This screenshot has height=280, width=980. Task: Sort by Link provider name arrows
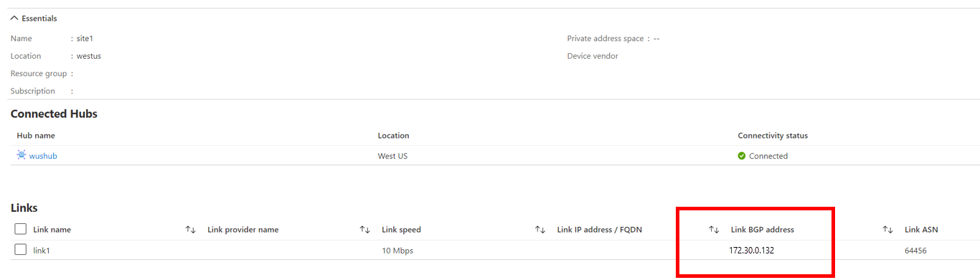(365, 230)
